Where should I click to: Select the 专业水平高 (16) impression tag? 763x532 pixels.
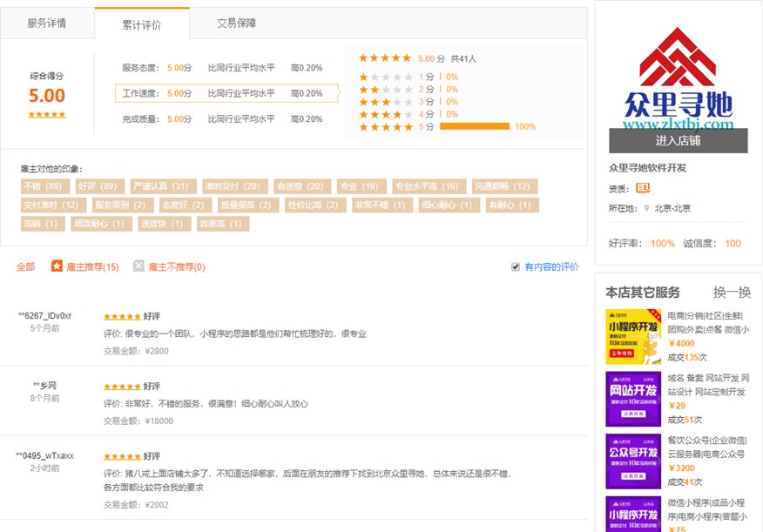pos(426,186)
